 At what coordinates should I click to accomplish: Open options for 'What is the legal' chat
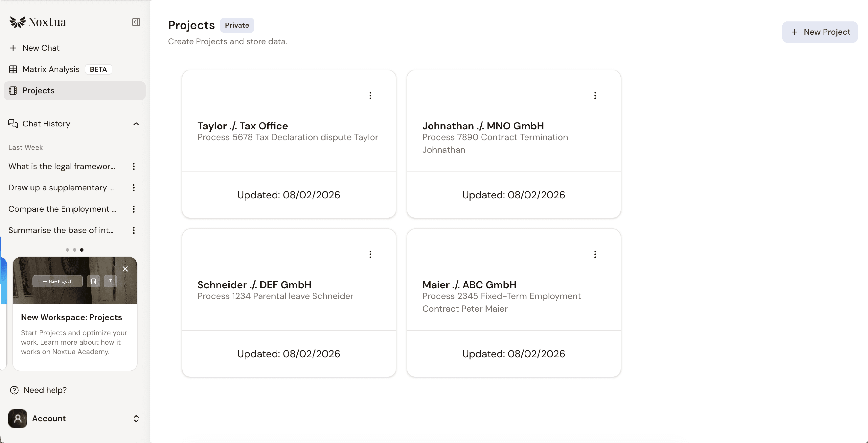[x=134, y=166]
